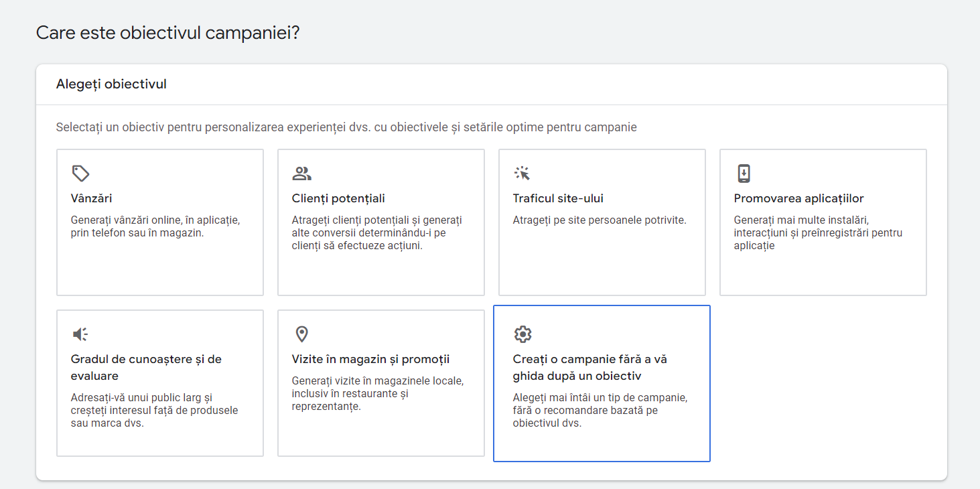Select the Vânzări objective title
This screenshot has height=489, width=980.
(91, 198)
